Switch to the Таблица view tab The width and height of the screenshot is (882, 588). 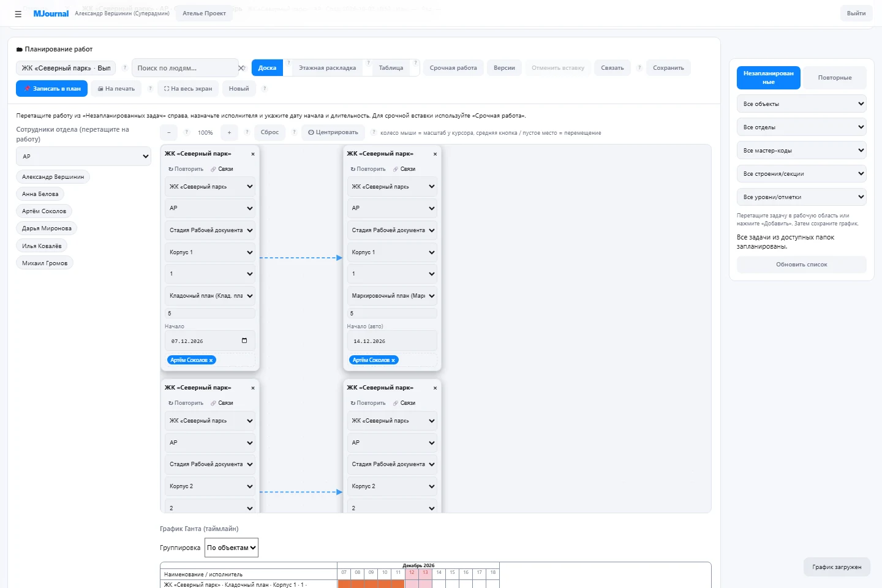[391, 68]
